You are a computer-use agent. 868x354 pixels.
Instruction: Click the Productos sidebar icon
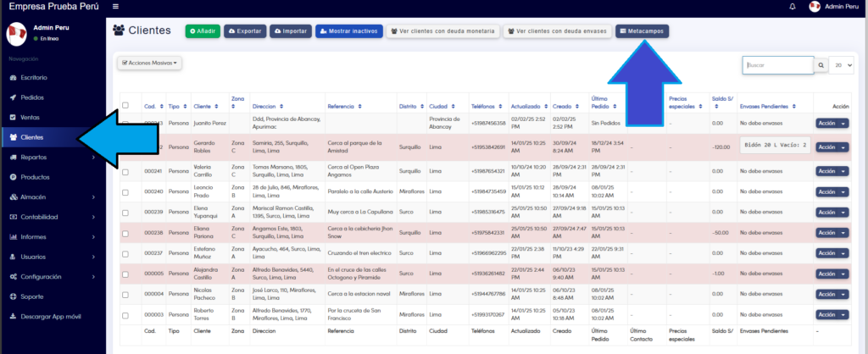[x=14, y=177]
